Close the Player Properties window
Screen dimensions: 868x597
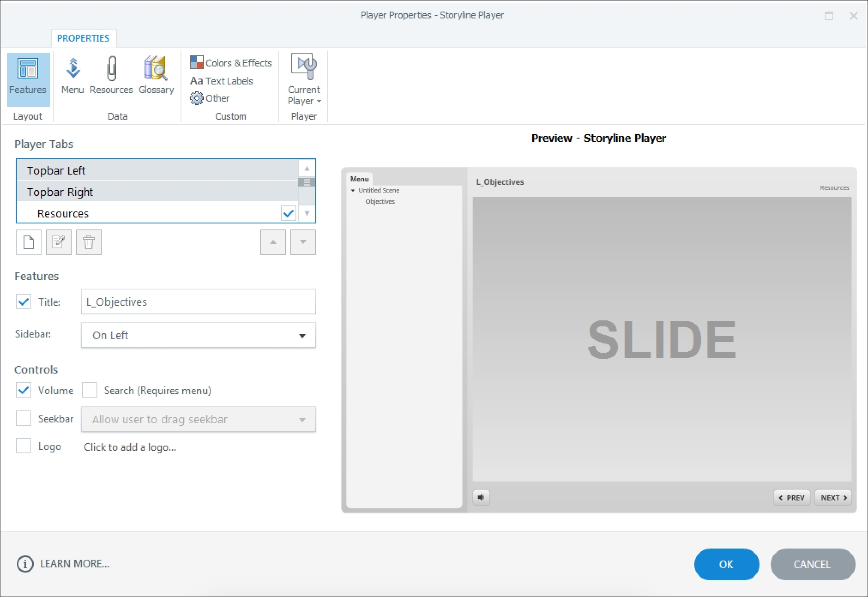pyautogui.click(x=853, y=16)
